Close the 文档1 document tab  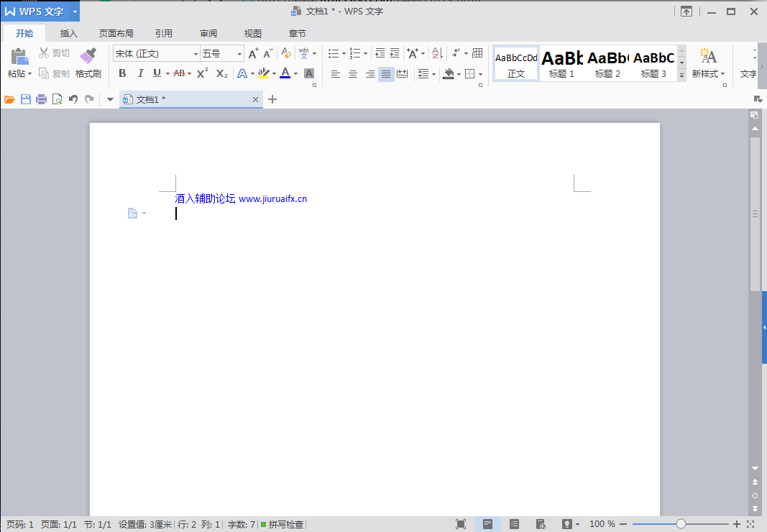(x=255, y=100)
